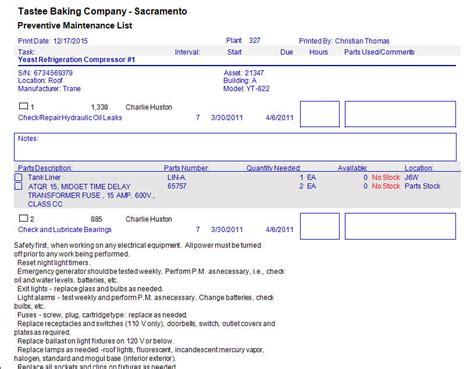Click the Due column header
Screen dimensions: 474x369
click(x=286, y=52)
